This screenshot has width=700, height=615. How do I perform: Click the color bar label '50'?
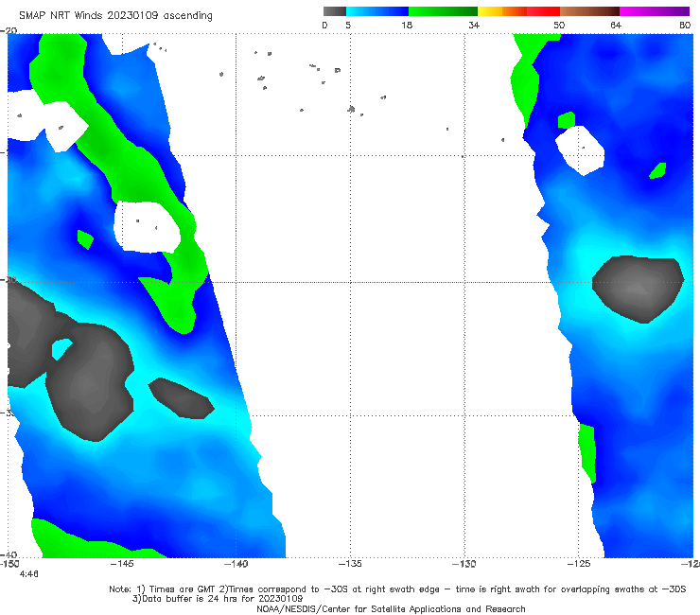559,26
